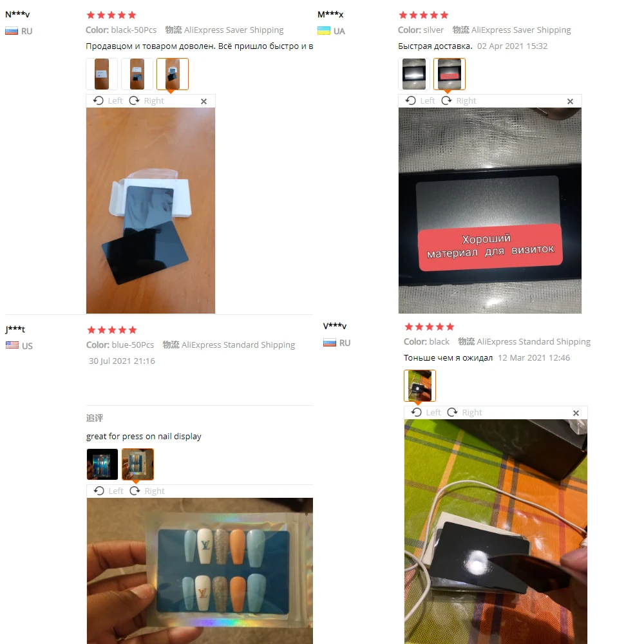
Task: Select third highlighted thumbnail in N***v's review
Action: coord(173,74)
